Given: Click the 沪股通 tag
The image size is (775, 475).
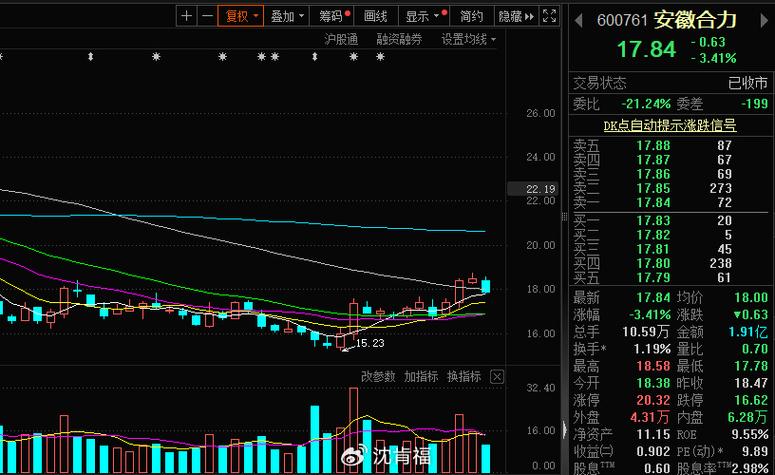Looking at the screenshot, I should [341, 40].
